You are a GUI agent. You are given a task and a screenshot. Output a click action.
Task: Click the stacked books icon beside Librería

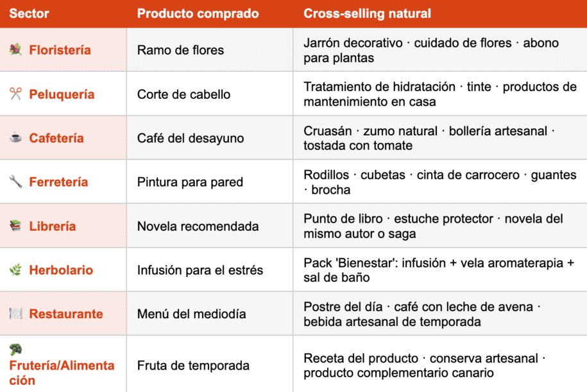(x=15, y=226)
